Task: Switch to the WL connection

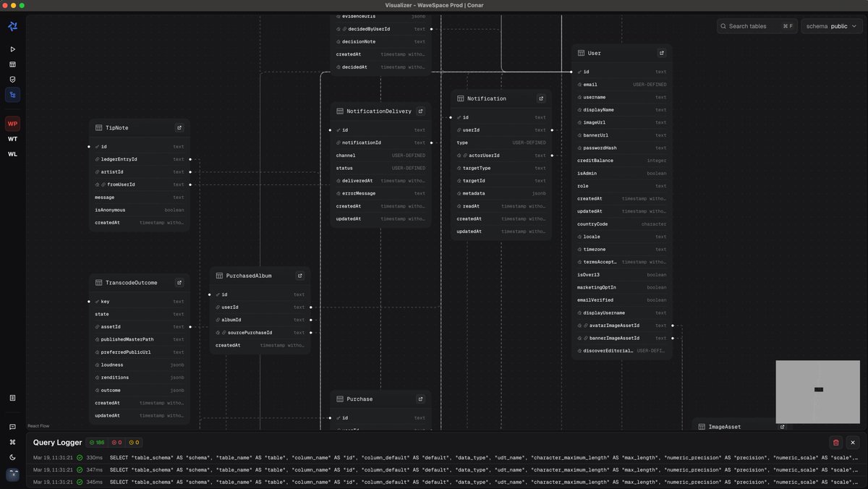Action: tap(12, 154)
